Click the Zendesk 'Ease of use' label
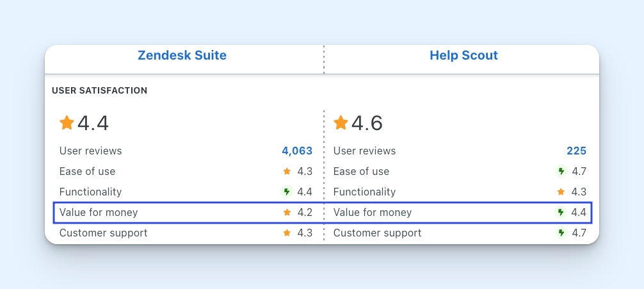The height and width of the screenshot is (289, 644). [88, 172]
